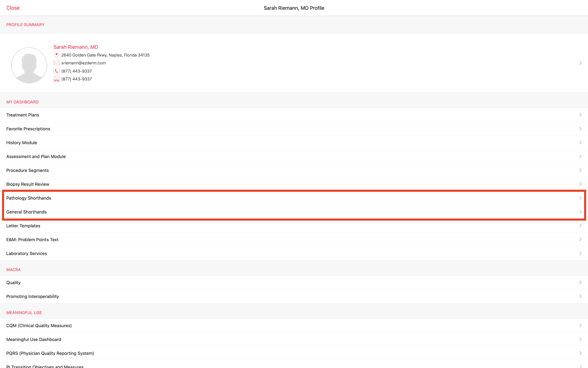588x368 pixels.
Task: Open Biopsy Result Review
Action: pos(294,184)
